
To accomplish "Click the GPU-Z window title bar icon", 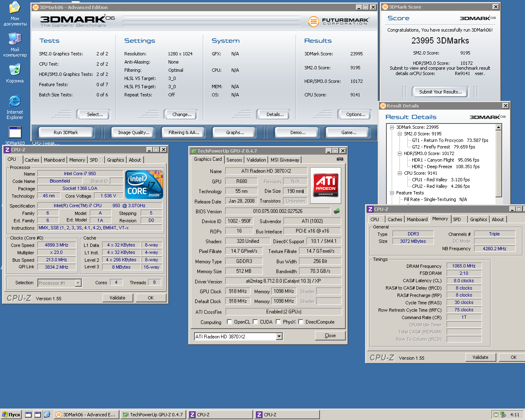I will (194, 151).
